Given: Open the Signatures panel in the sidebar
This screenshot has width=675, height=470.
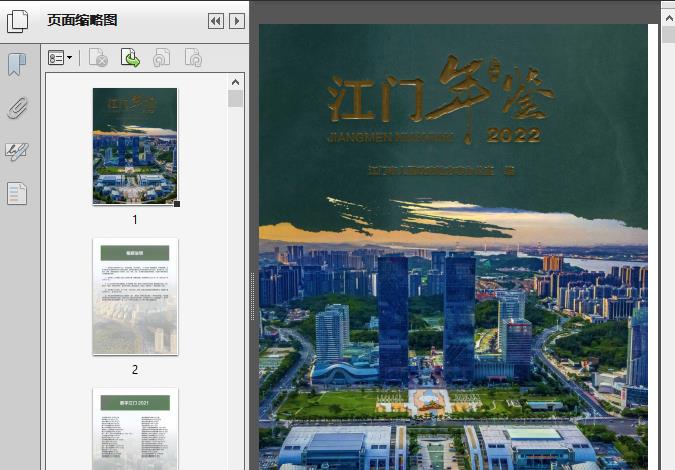Looking at the screenshot, I should (17, 151).
